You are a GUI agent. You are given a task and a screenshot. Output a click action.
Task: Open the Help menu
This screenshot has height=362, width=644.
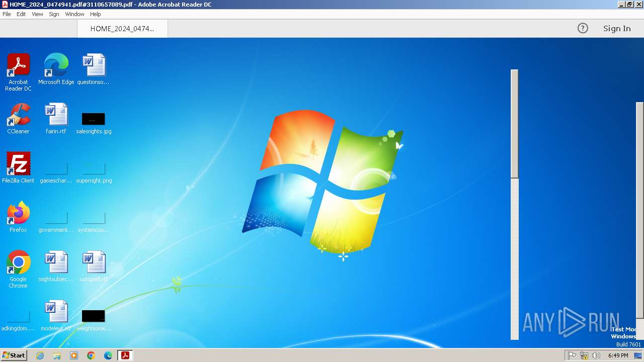[95, 14]
